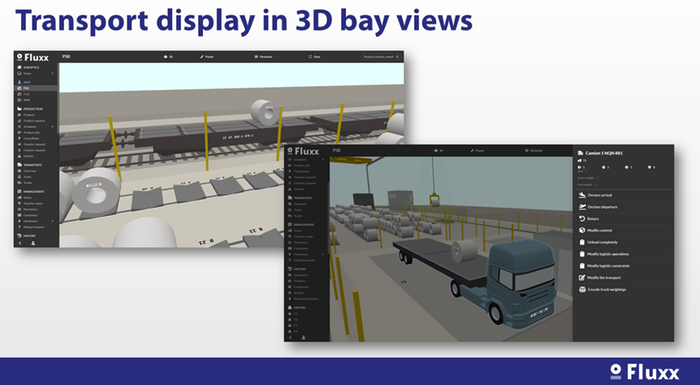Click the Return arrow icon
The width and height of the screenshot is (700, 385).
pos(582,218)
